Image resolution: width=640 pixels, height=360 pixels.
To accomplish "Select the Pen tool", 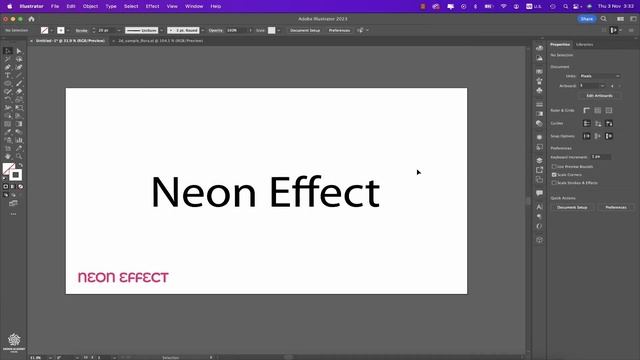I will pos(7,67).
